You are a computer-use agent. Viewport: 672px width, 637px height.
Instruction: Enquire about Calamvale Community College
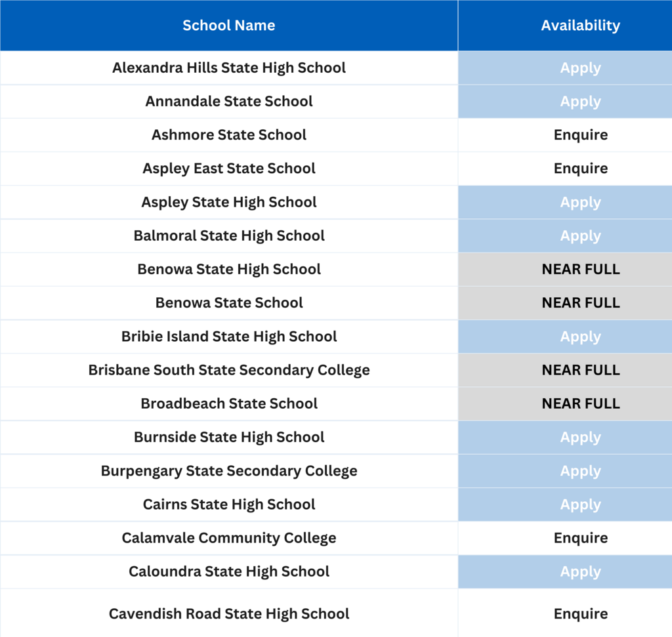[x=580, y=538]
